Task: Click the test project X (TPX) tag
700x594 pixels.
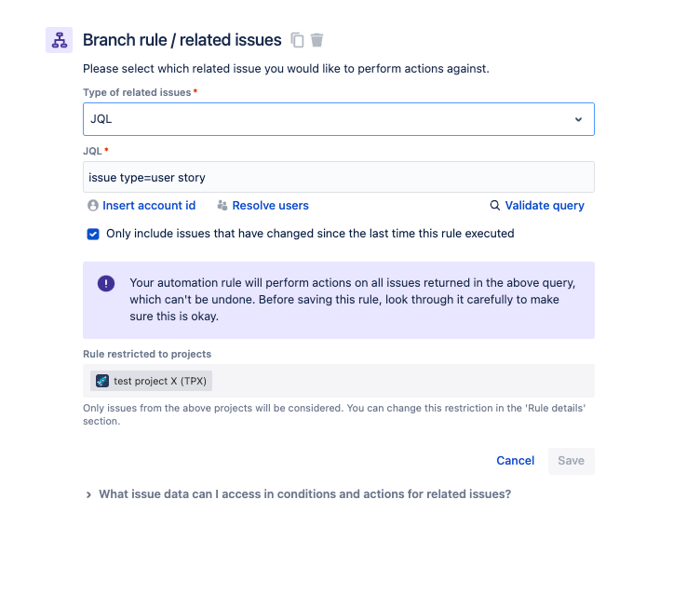Action: [151, 381]
